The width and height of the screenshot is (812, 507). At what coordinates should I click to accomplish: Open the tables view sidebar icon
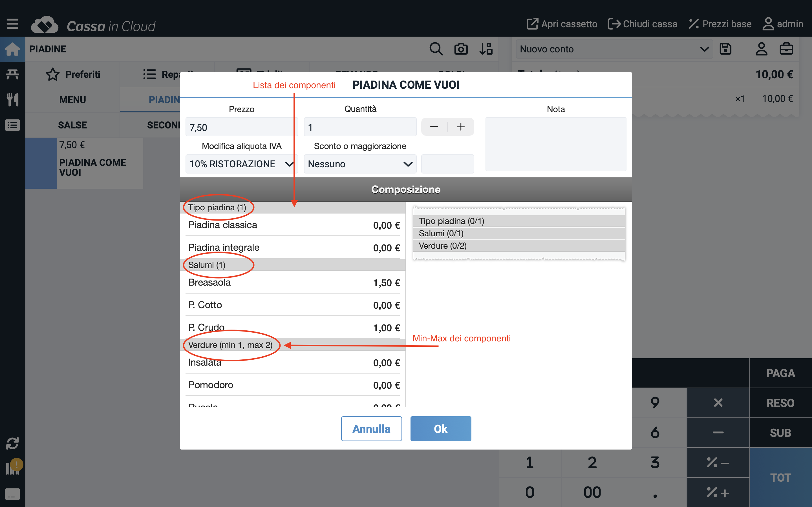(12, 74)
